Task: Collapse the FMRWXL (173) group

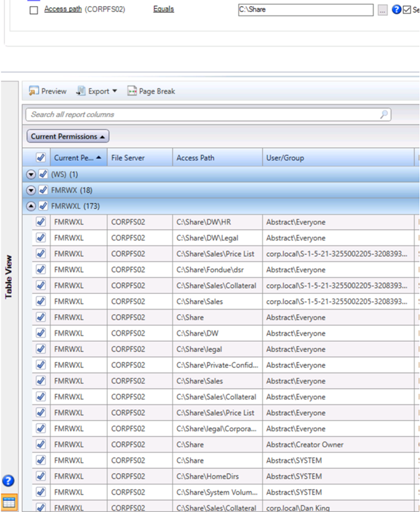Action: [x=31, y=206]
